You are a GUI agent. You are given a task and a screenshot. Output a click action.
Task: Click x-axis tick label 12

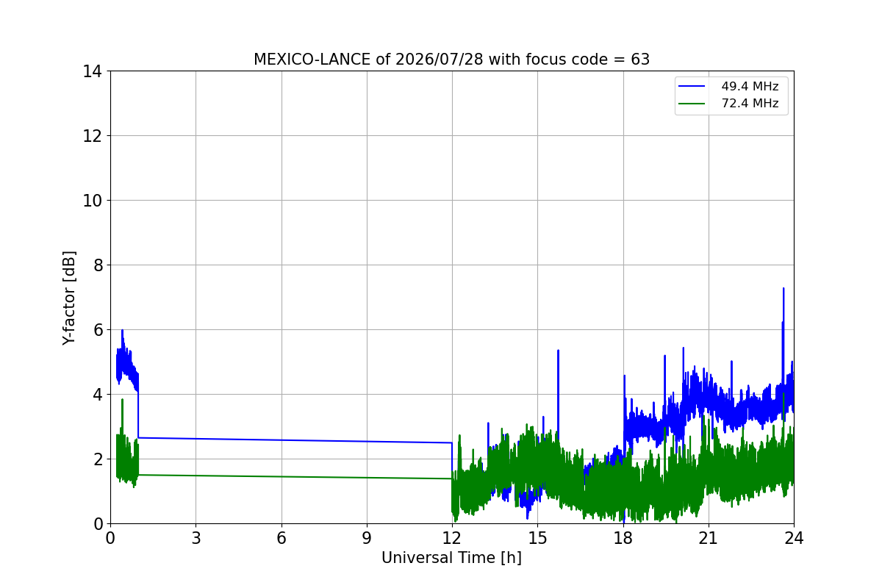tap(452, 537)
